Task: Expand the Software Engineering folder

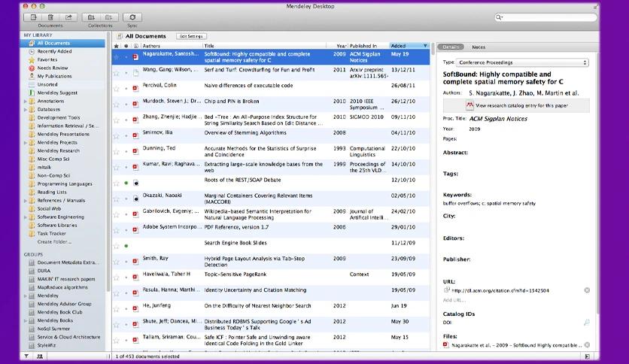Action: pyautogui.click(x=26, y=217)
